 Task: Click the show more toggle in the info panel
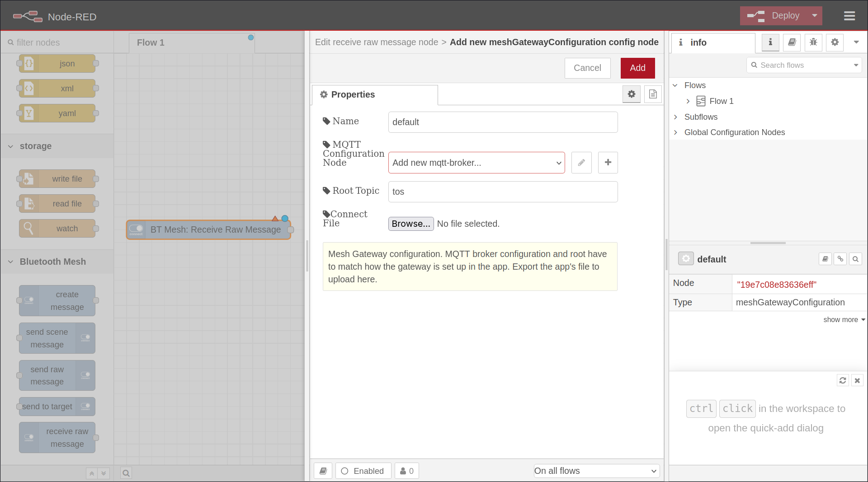pos(844,319)
